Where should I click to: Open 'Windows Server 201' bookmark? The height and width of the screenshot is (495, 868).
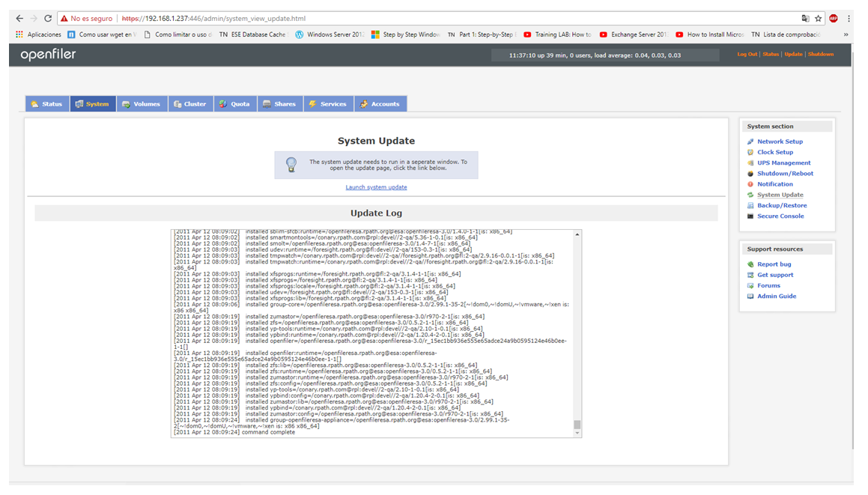pyautogui.click(x=330, y=34)
